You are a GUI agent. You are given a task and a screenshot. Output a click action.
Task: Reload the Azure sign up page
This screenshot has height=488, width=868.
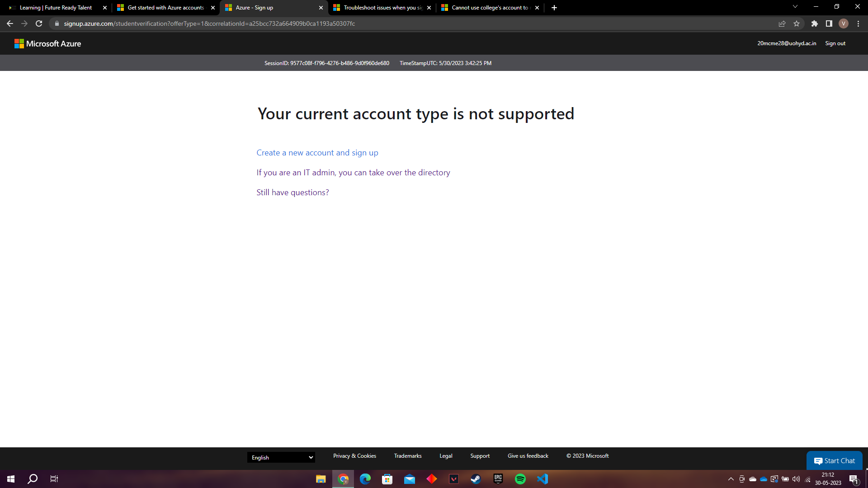(38, 23)
